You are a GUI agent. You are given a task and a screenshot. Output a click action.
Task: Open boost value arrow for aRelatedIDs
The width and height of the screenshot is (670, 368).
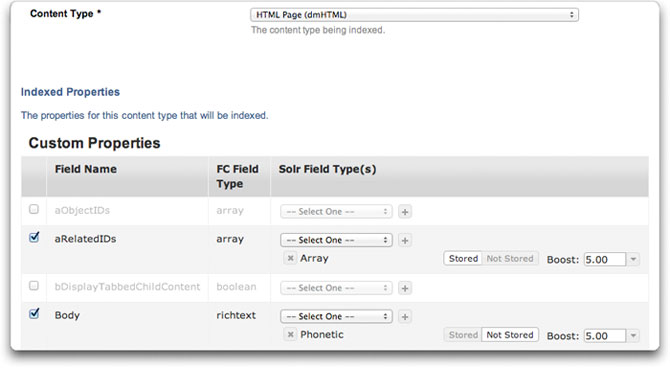pos(633,259)
